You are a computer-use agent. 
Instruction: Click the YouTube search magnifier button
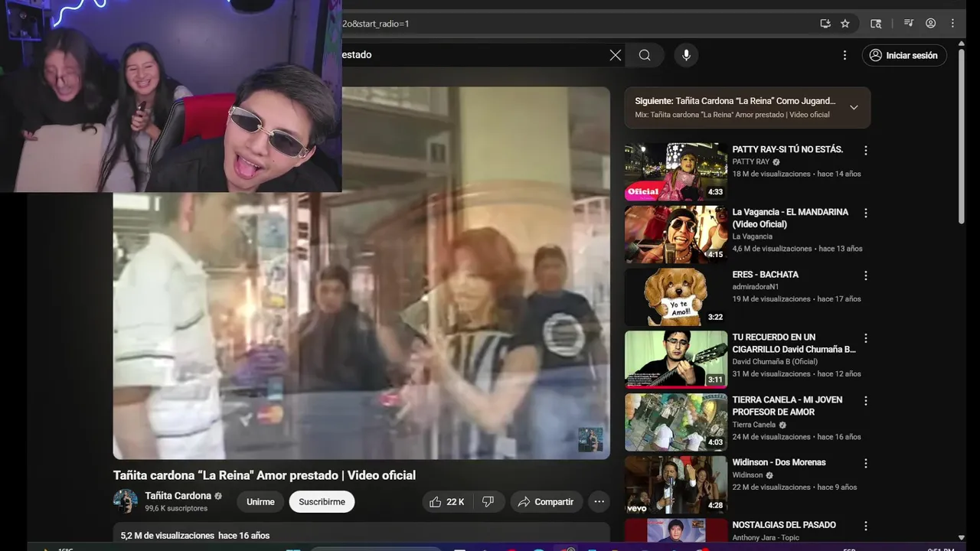click(x=645, y=55)
